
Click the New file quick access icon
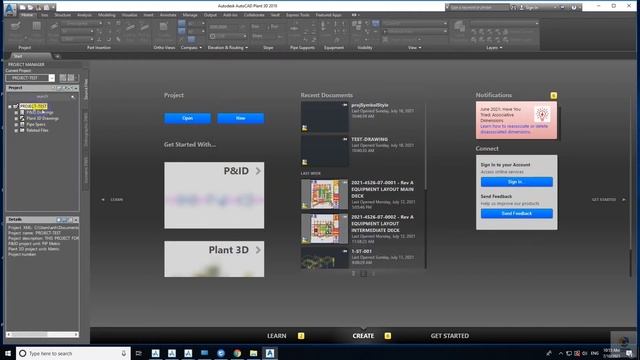(x=23, y=7)
